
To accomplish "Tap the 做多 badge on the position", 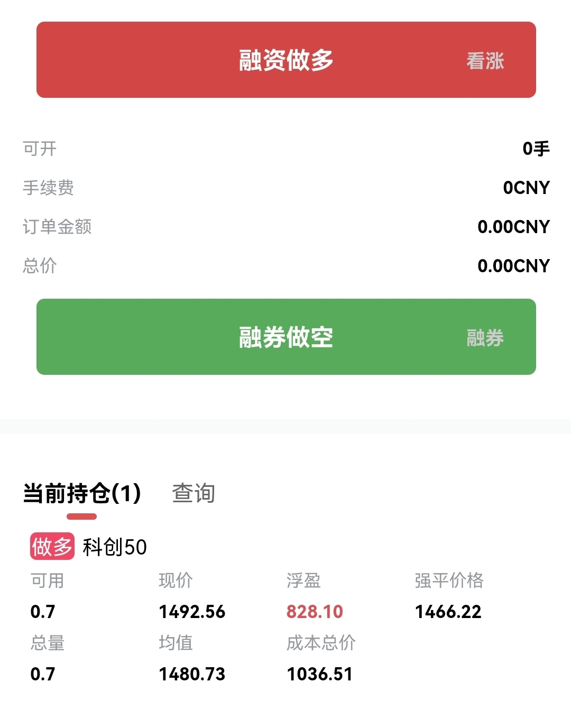I will coord(52,546).
